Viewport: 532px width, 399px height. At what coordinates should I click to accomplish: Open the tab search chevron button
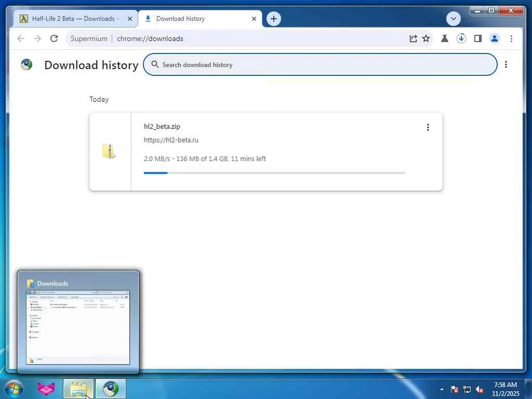click(453, 19)
